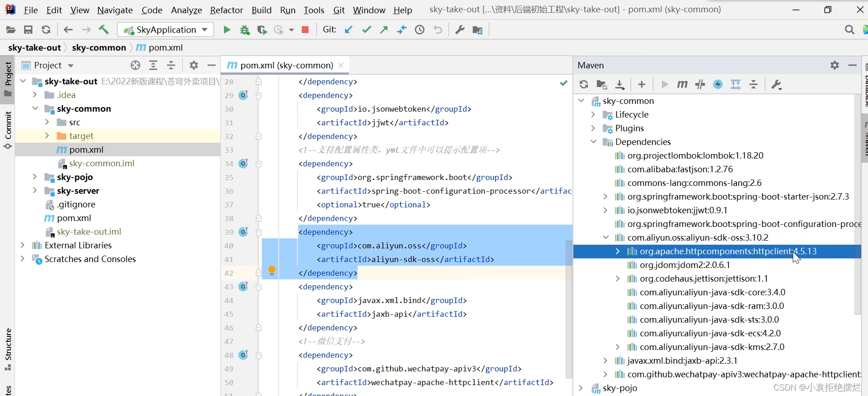Expand sky-pojo in Maven panel

click(x=581, y=388)
